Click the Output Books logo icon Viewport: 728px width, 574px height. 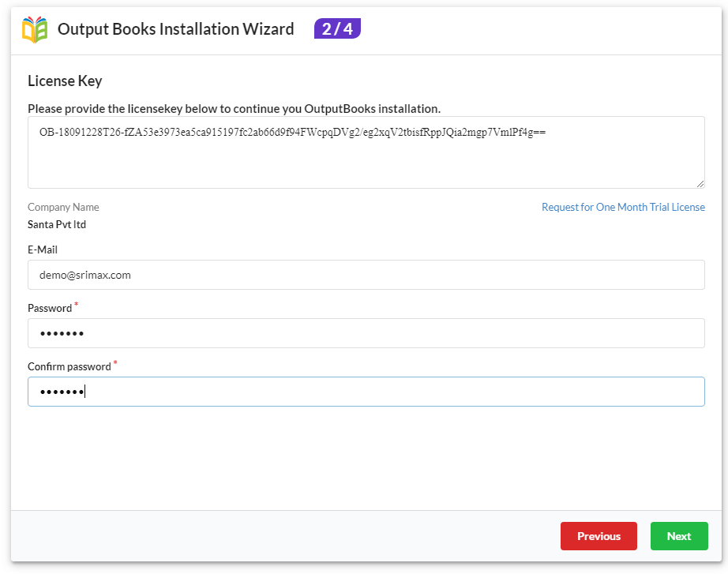pyautogui.click(x=35, y=30)
